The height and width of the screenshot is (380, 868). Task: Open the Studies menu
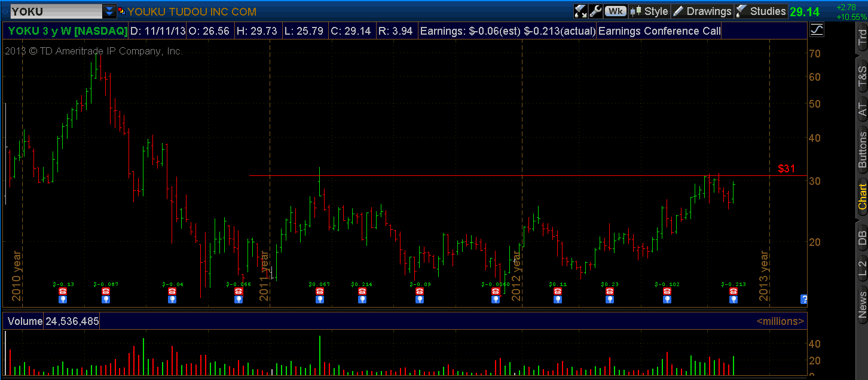pos(760,11)
